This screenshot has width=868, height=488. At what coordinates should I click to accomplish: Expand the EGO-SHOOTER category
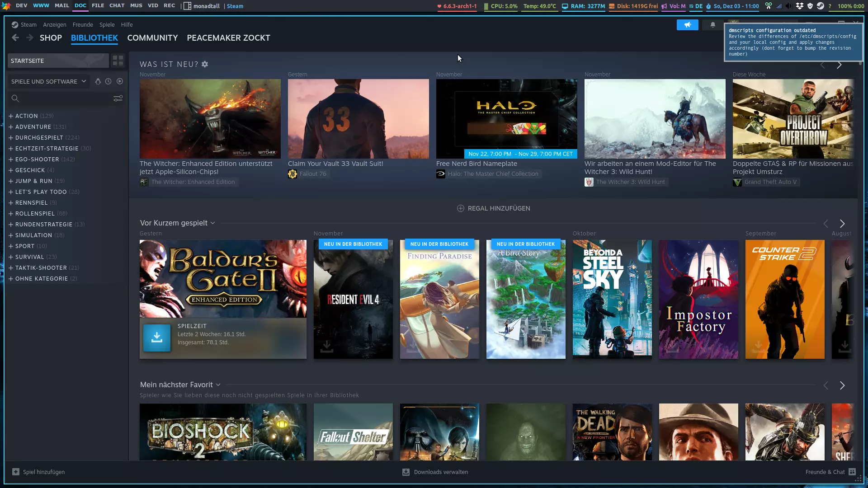tap(11, 160)
